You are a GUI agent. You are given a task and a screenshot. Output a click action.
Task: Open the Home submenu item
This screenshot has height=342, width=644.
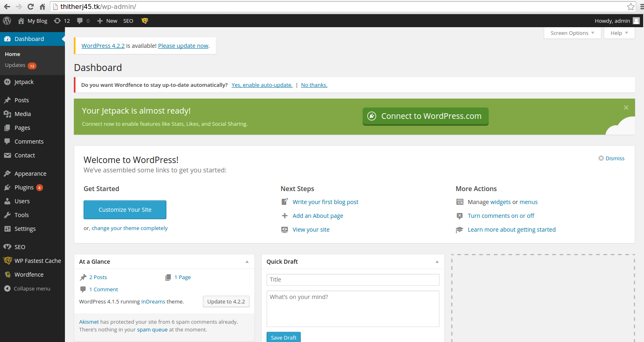[13, 54]
